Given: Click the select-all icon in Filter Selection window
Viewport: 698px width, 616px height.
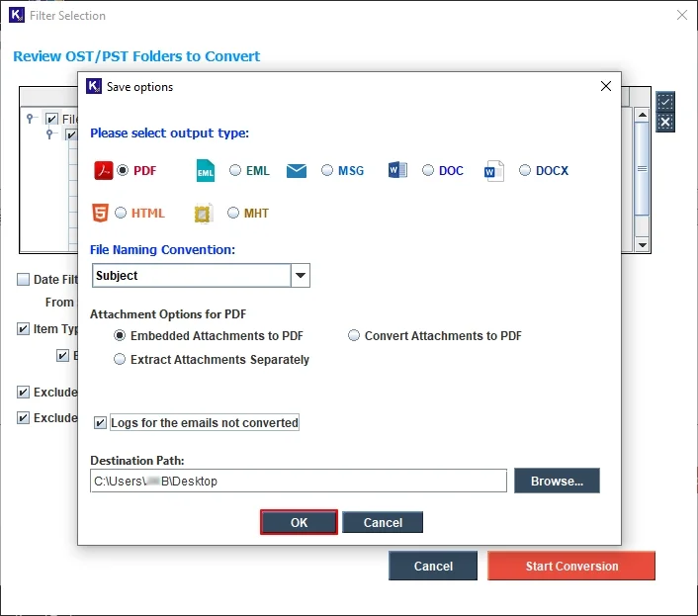Looking at the screenshot, I should pyautogui.click(x=665, y=102).
